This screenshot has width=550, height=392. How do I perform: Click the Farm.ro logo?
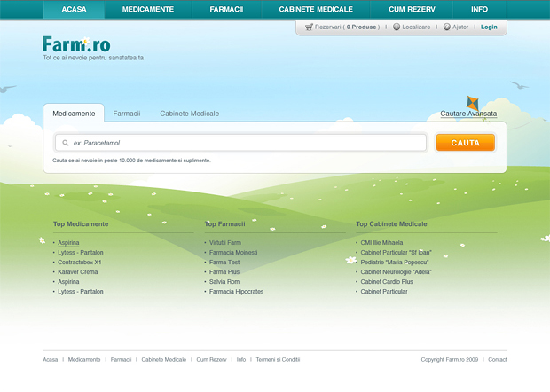(x=76, y=44)
